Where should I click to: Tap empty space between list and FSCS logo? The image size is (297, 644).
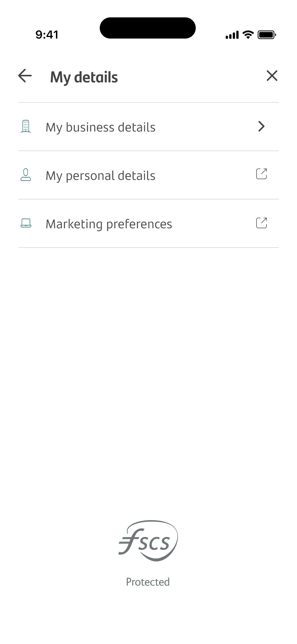pyautogui.click(x=148, y=378)
